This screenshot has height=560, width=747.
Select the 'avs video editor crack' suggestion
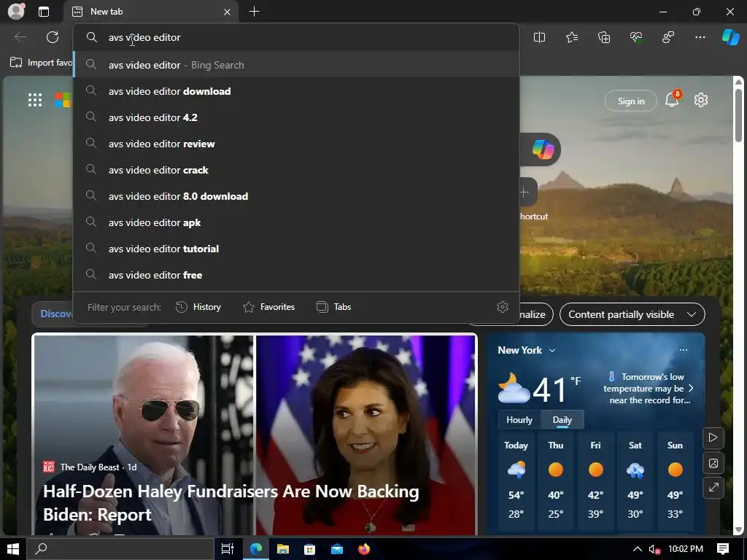(296, 170)
